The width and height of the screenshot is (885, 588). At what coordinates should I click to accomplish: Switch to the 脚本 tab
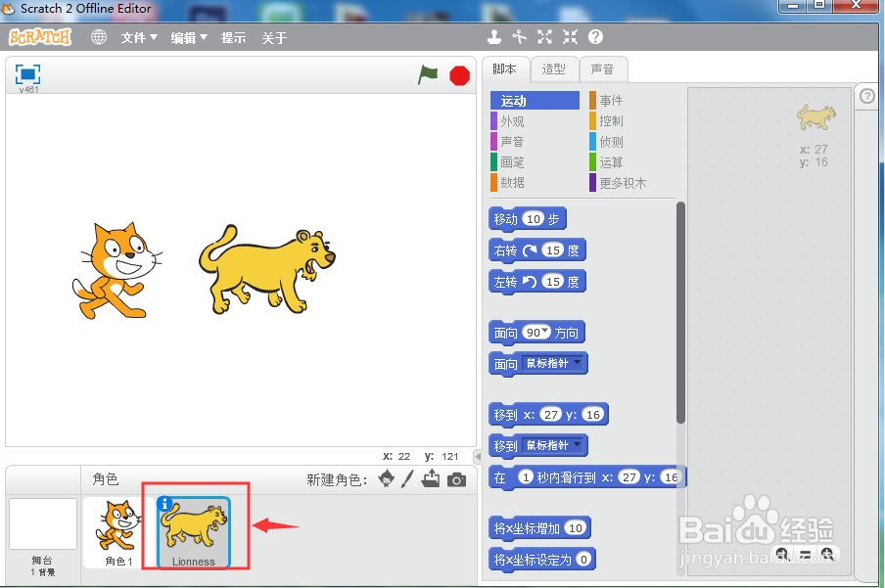504,69
